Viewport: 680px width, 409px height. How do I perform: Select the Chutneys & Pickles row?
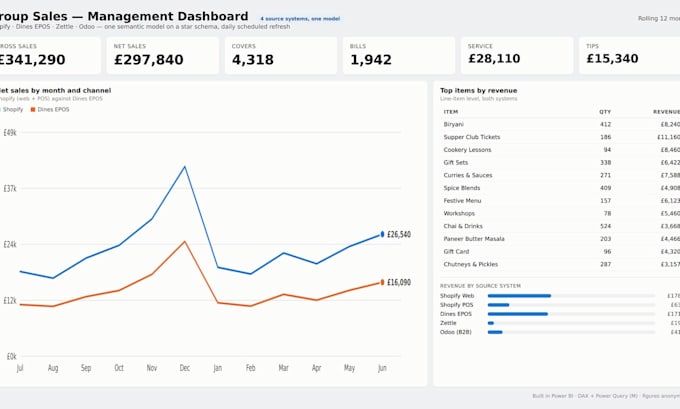[560, 264]
